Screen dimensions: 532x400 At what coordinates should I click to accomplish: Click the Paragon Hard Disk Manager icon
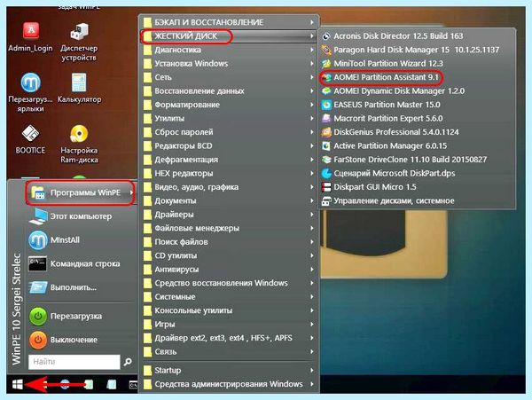click(x=326, y=50)
